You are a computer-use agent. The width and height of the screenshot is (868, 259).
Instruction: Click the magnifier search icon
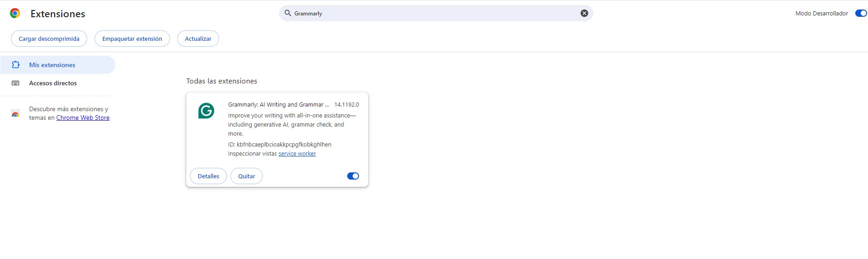(x=288, y=13)
